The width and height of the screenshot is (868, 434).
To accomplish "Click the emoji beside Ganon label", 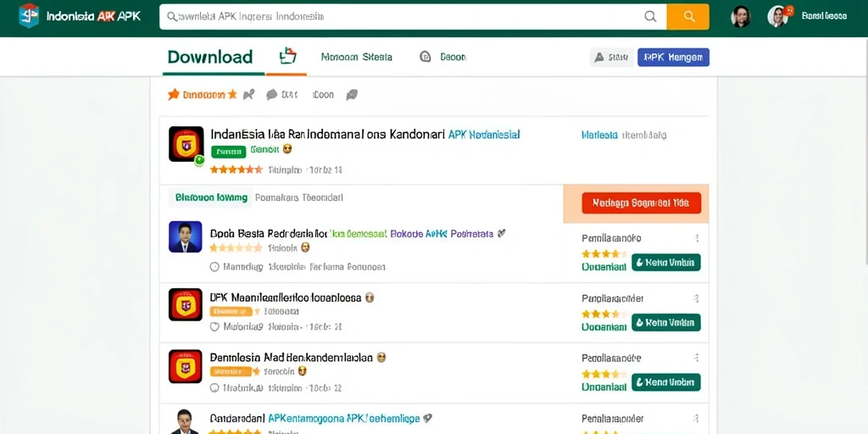I will (x=287, y=149).
